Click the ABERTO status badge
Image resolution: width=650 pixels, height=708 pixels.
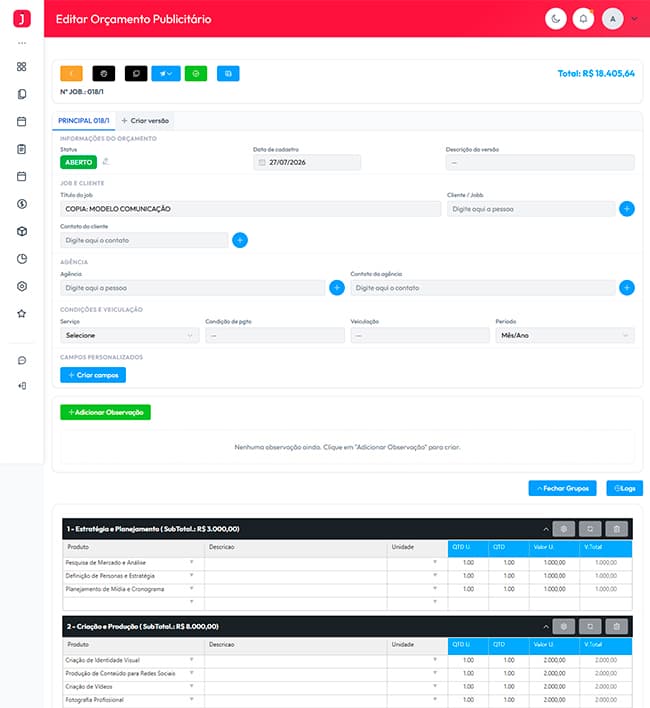(x=79, y=162)
